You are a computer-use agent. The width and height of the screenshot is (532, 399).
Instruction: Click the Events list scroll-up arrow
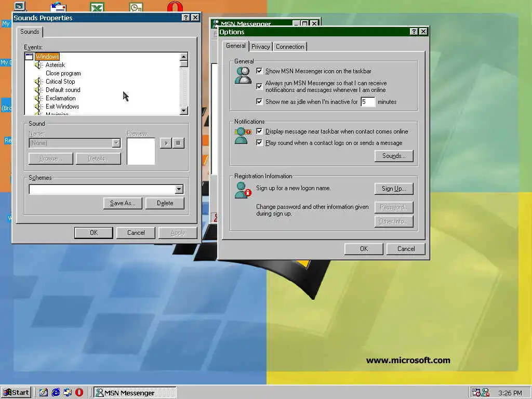tap(183, 57)
